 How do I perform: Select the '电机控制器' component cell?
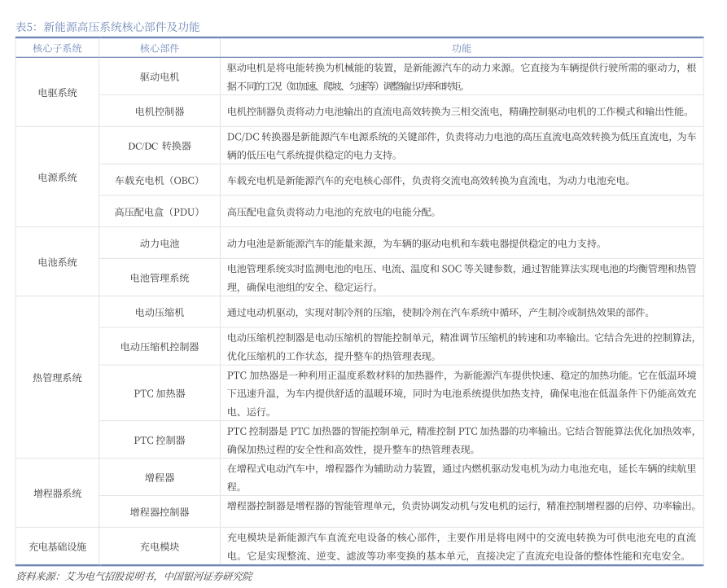click(160, 111)
